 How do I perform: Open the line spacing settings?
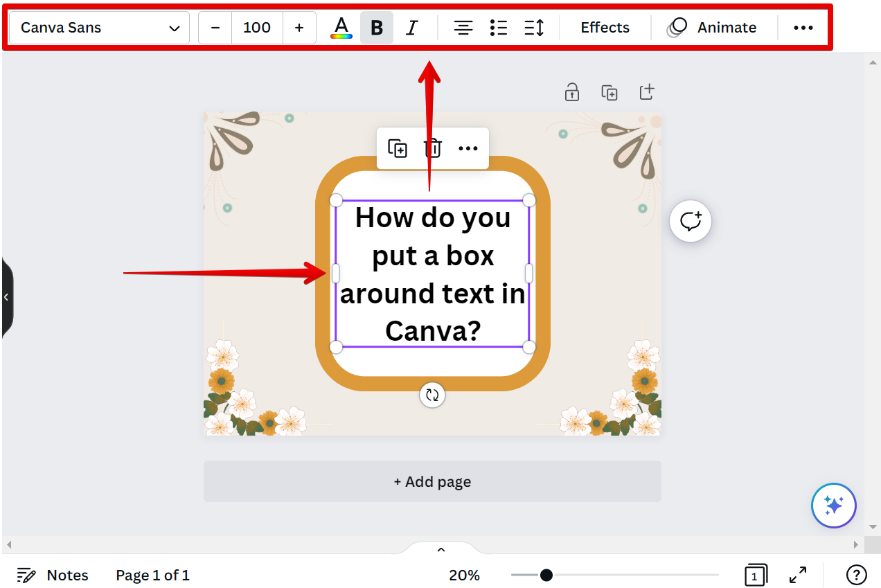click(x=534, y=28)
